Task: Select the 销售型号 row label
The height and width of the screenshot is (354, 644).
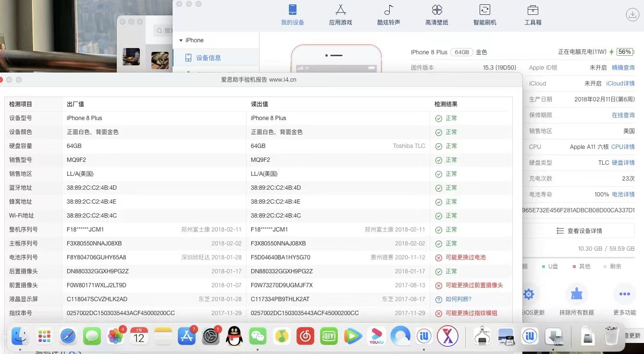Action: tap(21, 160)
